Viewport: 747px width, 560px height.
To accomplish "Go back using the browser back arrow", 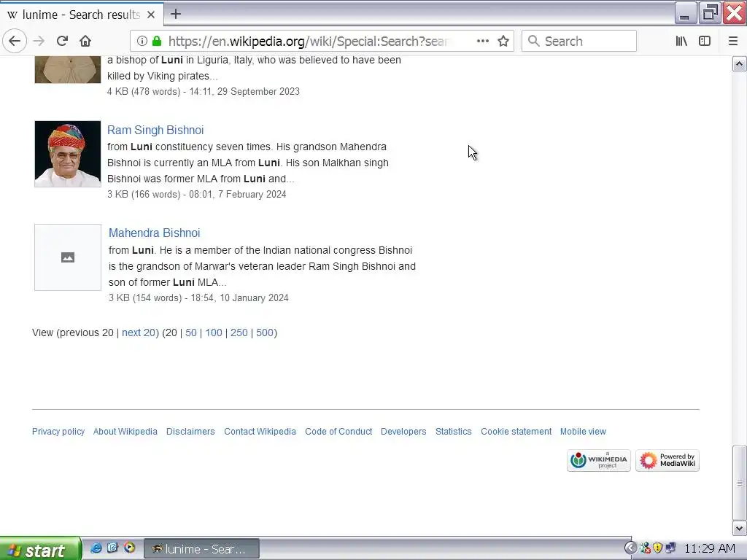I will 15,41.
